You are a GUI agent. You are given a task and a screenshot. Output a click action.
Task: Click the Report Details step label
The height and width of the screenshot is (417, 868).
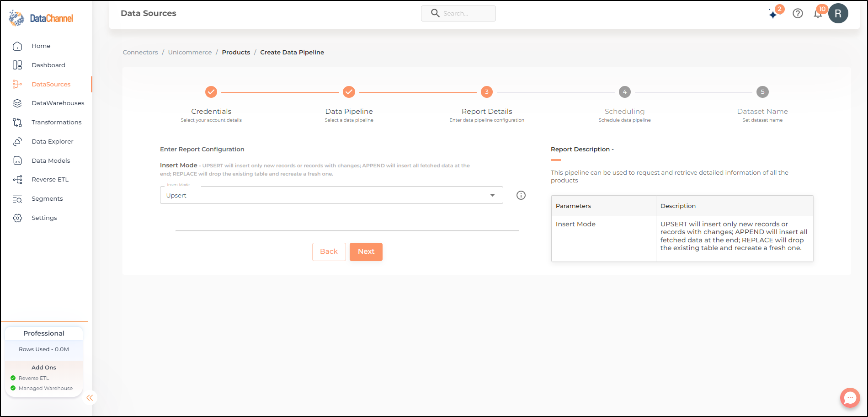click(x=487, y=112)
